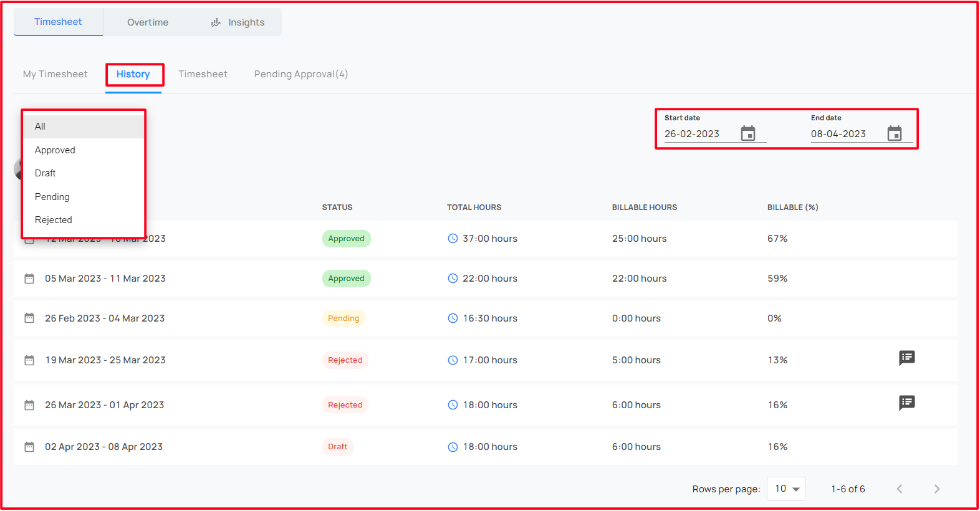Viewport: 980px width, 511px height.
Task: Open the End date calendar picker icon
Action: click(x=895, y=133)
